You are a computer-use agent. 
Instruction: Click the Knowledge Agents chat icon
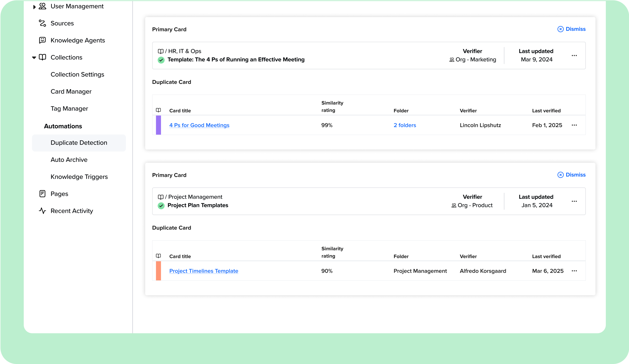(42, 40)
